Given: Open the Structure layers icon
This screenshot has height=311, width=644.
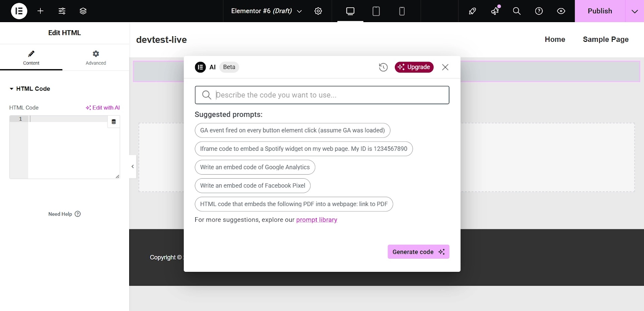Looking at the screenshot, I should click(83, 11).
